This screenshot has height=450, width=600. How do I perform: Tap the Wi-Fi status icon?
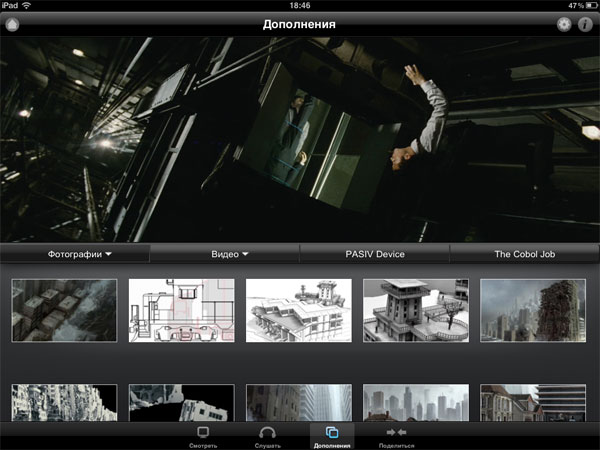(x=27, y=5)
